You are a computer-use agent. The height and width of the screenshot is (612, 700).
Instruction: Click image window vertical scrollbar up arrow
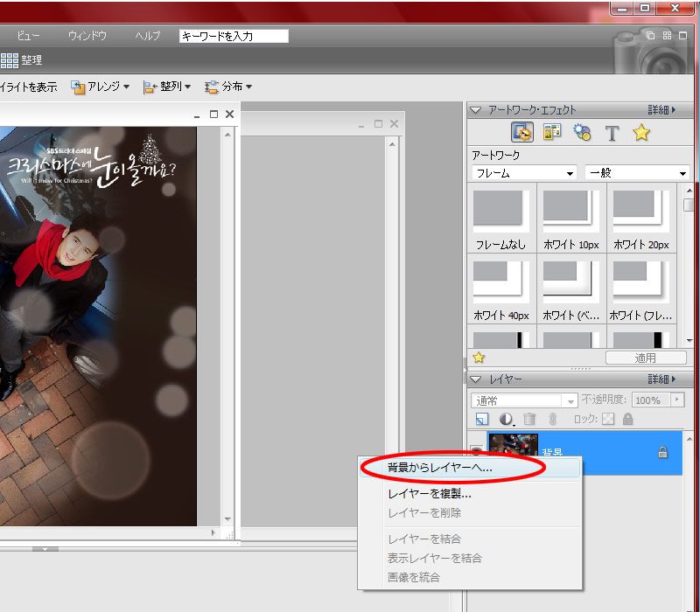click(x=227, y=135)
